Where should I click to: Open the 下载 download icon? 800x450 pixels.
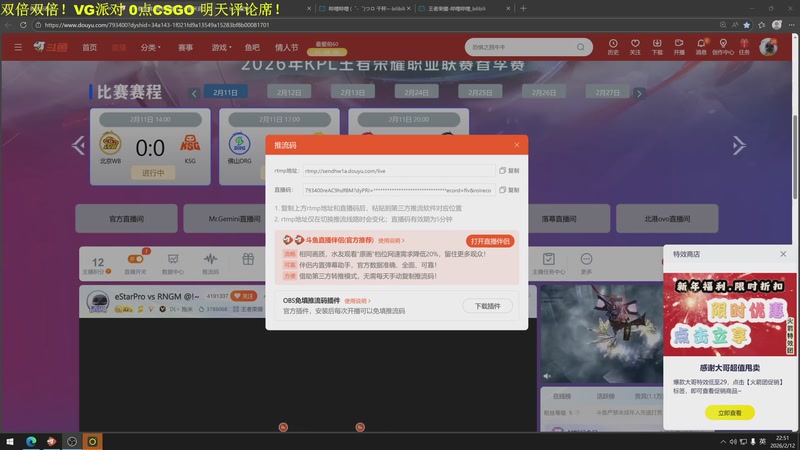657,47
